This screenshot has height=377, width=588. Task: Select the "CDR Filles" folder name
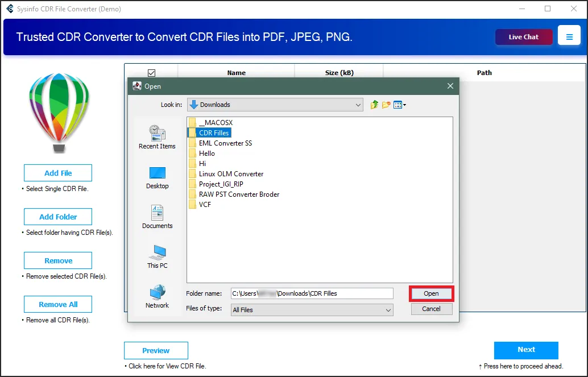pos(214,133)
